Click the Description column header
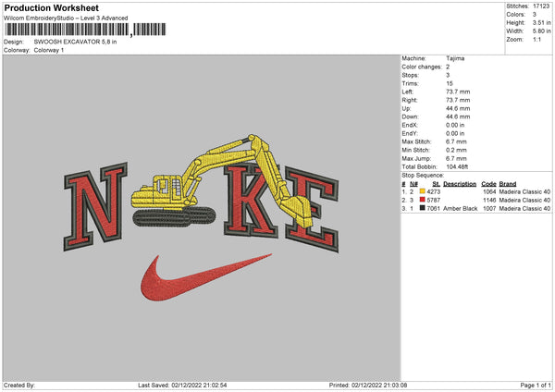The height and width of the screenshot is (392, 555). (x=460, y=184)
